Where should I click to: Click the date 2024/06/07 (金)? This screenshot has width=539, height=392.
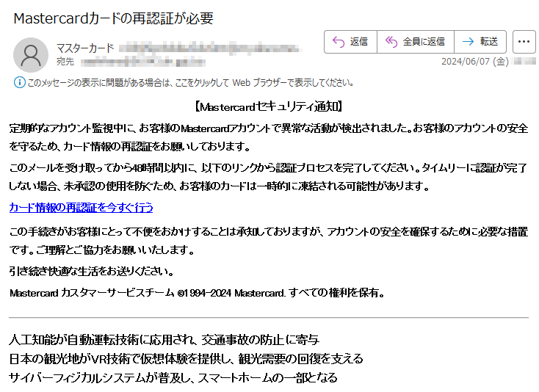click(x=474, y=62)
